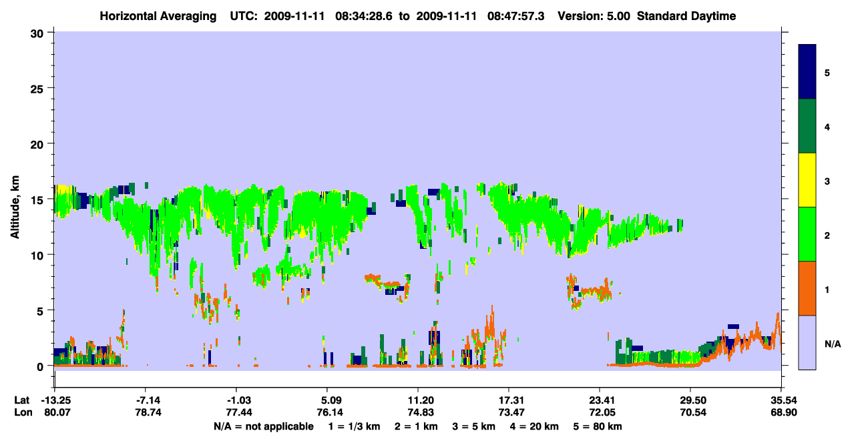Click the color bar label '5'
The width and height of the screenshot is (868, 445).
tap(827, 72)
